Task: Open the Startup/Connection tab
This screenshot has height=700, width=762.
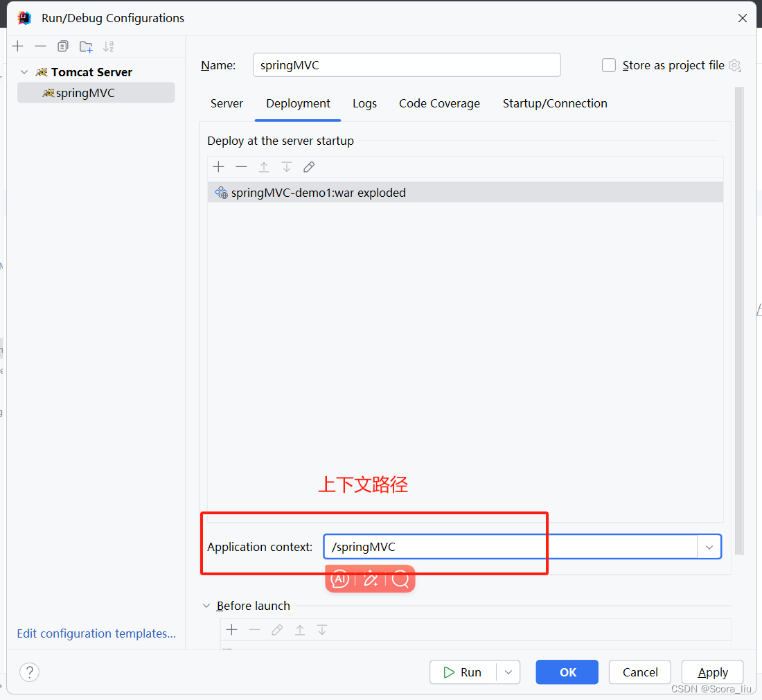Action: point(555,103)
